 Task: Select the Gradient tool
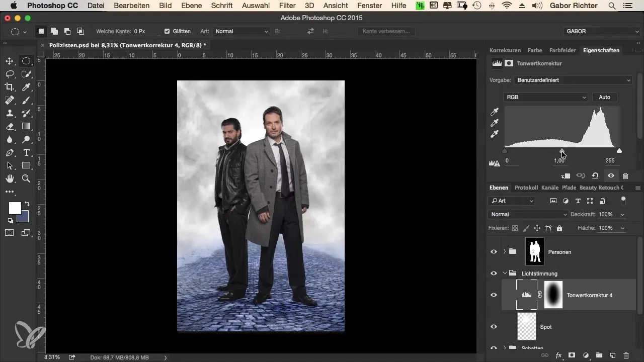pyautogui.click(x=26, y=126)
